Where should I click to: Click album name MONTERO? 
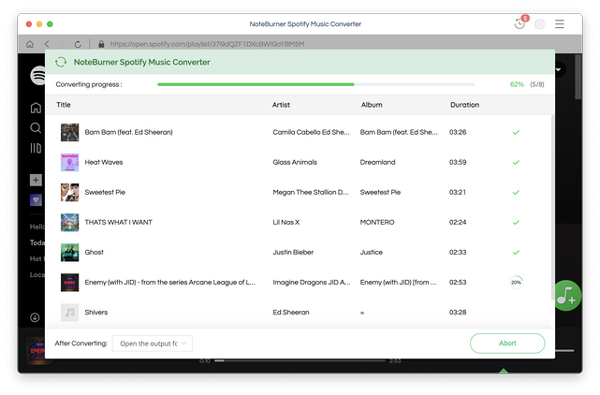pyautogui.click(x=377, y=222)
